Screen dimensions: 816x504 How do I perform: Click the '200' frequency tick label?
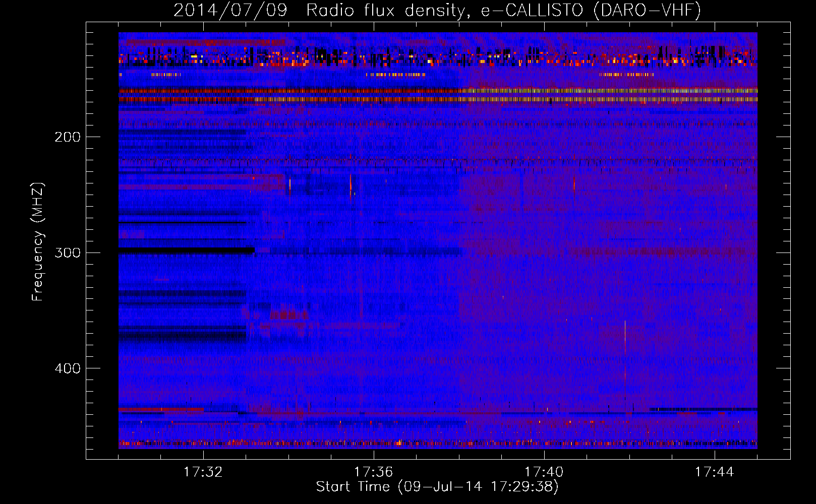point(68,137)
